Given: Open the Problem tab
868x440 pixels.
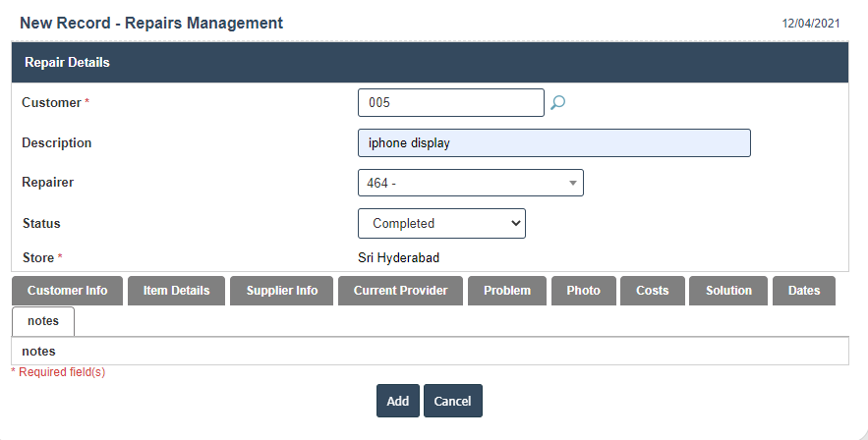Looking at the screenshot, I should [x=507, y=291].
